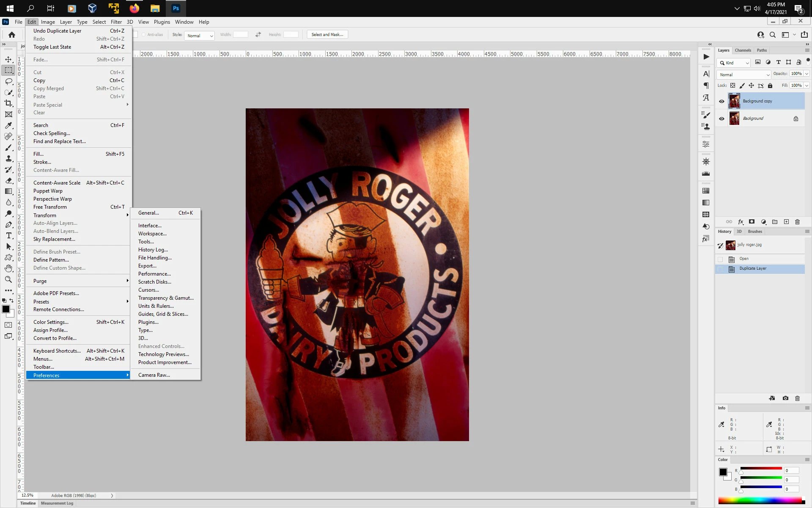Select the Open history state
Image resolution: width=812 pixels, height=508 pixels.
744,259
